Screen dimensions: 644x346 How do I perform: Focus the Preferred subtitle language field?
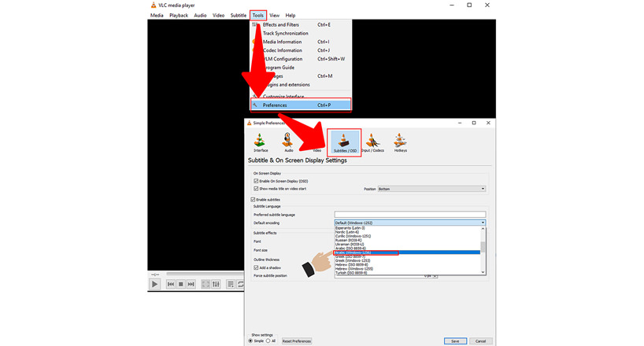410,214
